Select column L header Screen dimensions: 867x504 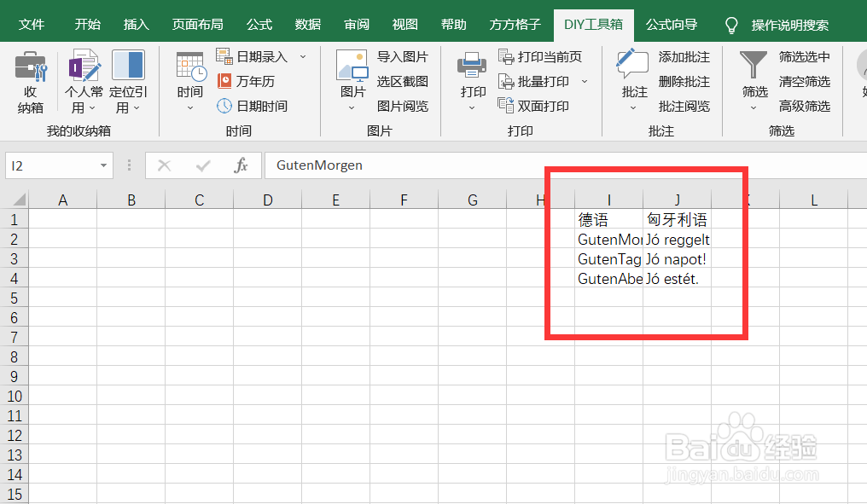[x=813, y=200]
